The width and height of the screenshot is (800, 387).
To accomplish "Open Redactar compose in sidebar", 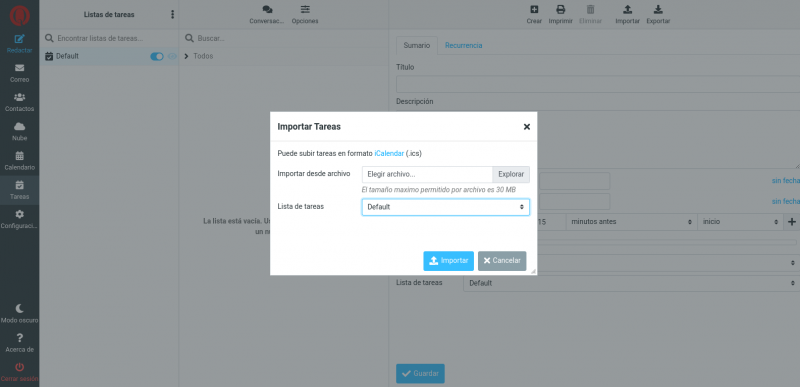I will tap(19, 44).
